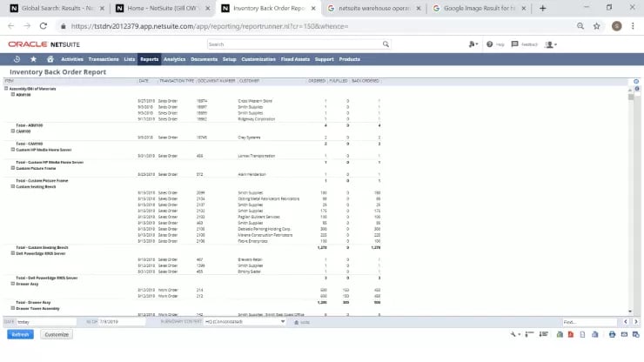Collapse Custom Seating Bench group

coord(13,186)
